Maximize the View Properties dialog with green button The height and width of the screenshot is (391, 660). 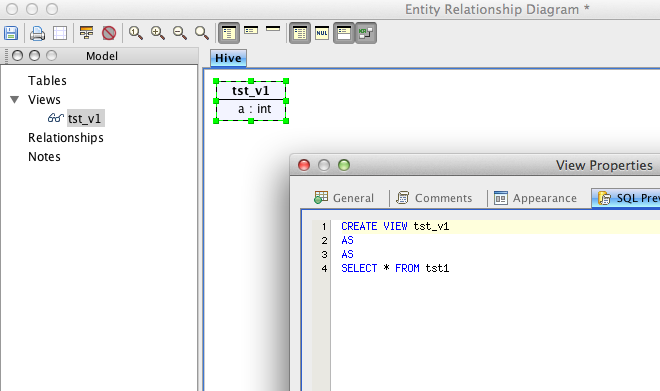point(344,165)
